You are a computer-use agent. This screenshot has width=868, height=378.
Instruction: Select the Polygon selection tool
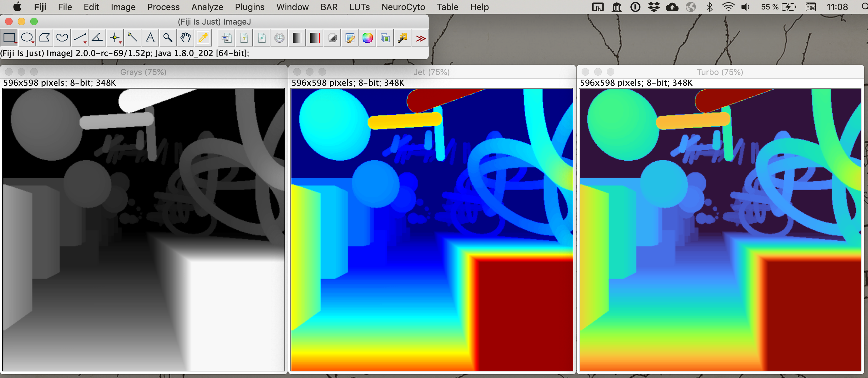(x=44, y=38)
